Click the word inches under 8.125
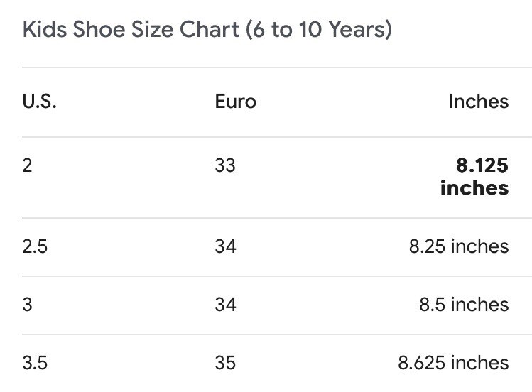Image resolution: width=532 pixels, height=392 pixels. click(474, 188)
